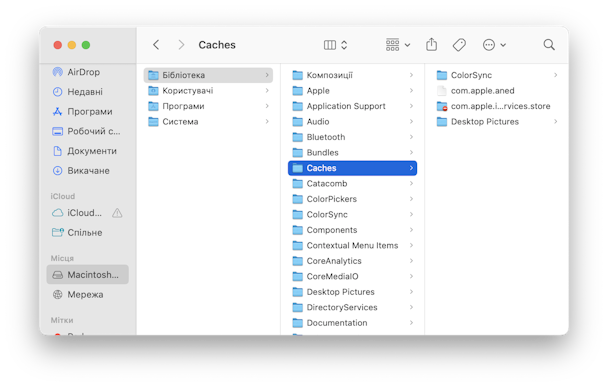Switch view using the column view selector
The image size is (608, 387).
(335, 45)
